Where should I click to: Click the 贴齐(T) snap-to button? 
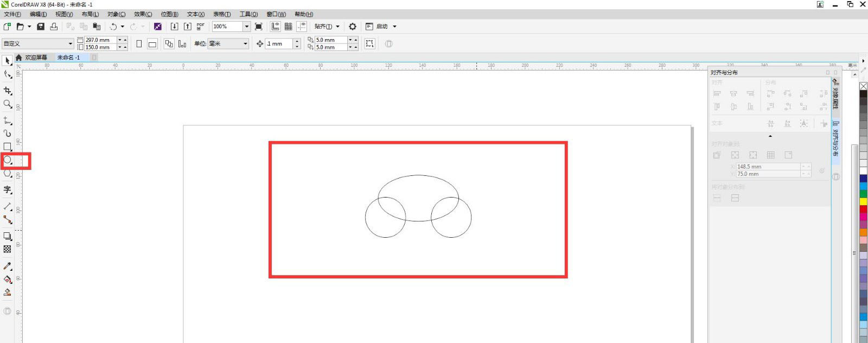[x=323, y=27]
